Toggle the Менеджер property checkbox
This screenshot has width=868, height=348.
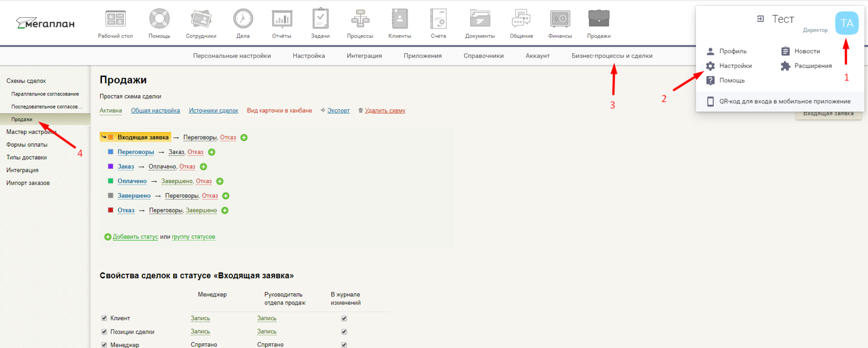point(104,344)
